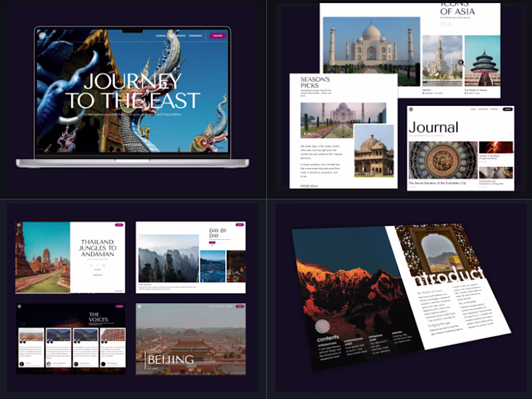Click The Temple of Heaven caption text
532x399 pixels.
(476, 90)
